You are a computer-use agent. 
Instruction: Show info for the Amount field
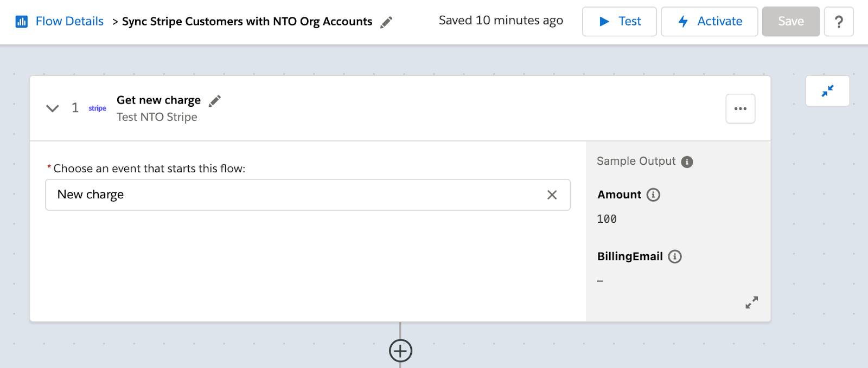point(653,195)
